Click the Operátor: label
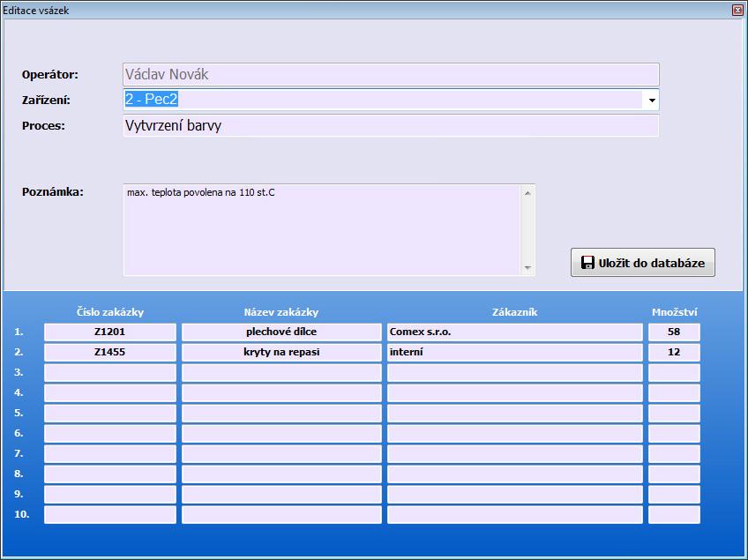Screen dimensions: 748x560 tap(50, 75)
